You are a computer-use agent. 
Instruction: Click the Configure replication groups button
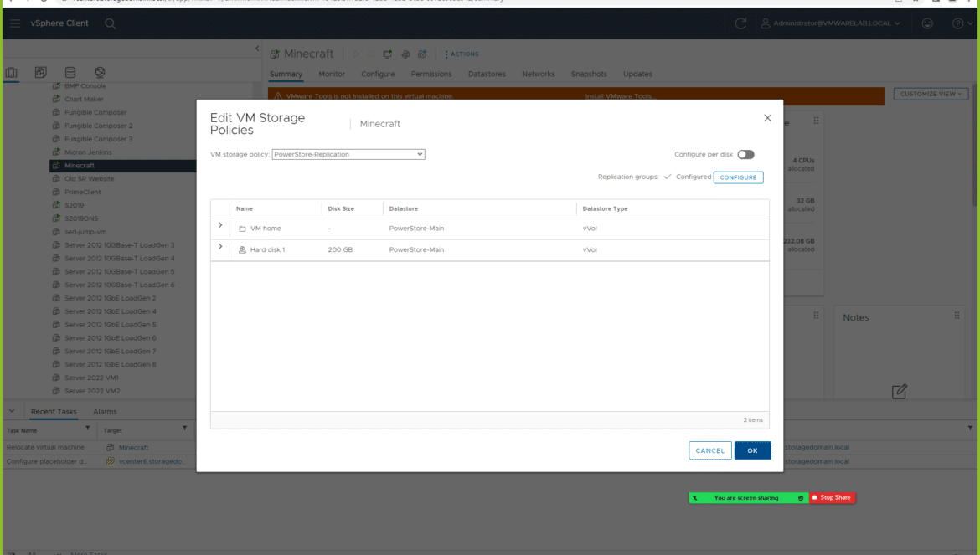click(738, 177)
